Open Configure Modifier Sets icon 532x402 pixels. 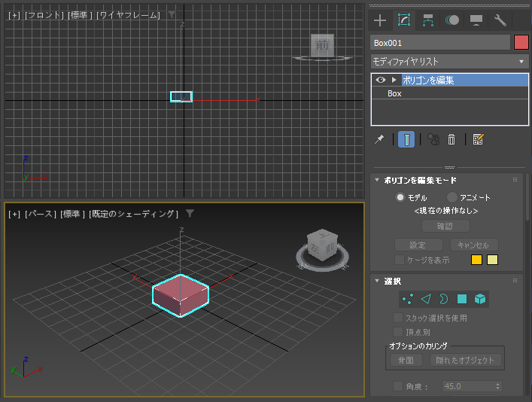click(x=478, y=139)
